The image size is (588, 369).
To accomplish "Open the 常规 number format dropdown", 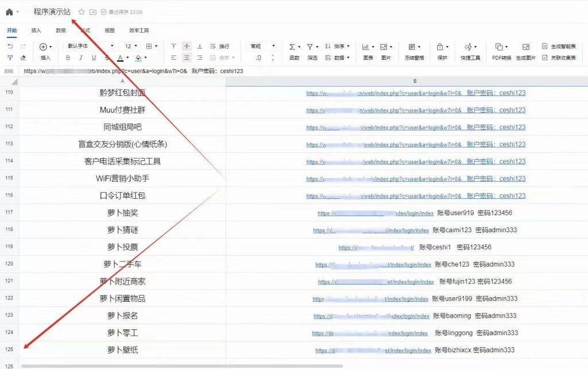I will [x=262, y=46].
